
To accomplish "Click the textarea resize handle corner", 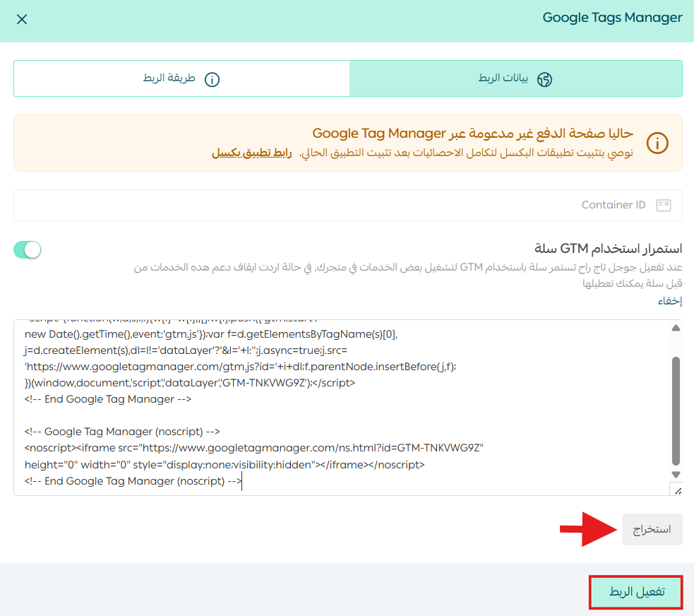I will (x=677, y=491).
